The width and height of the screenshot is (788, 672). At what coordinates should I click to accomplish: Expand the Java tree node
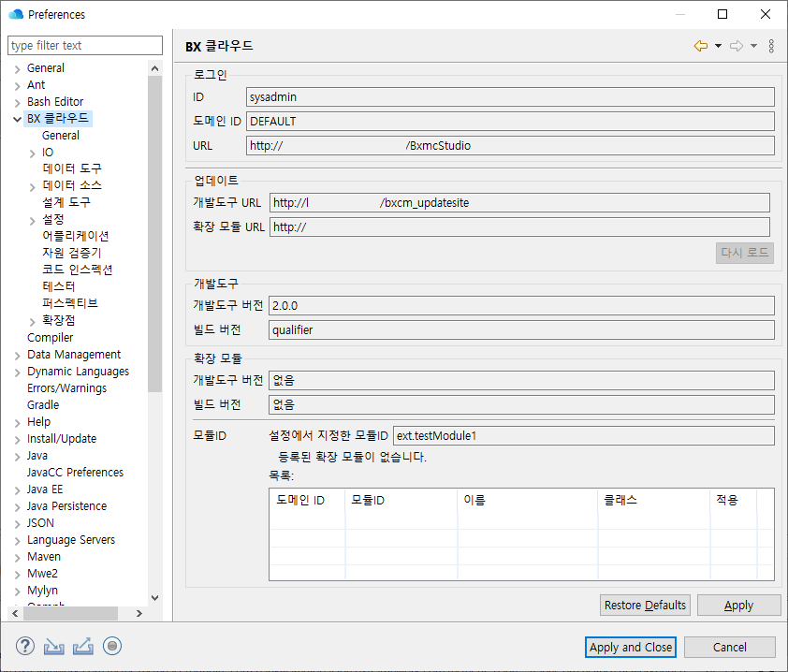[17, 456]
